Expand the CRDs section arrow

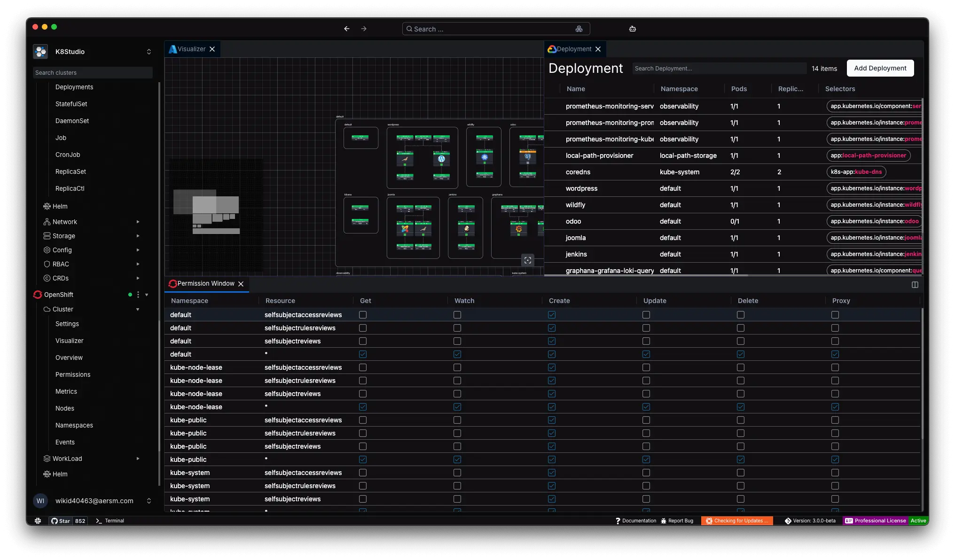[x=138, y=278]
